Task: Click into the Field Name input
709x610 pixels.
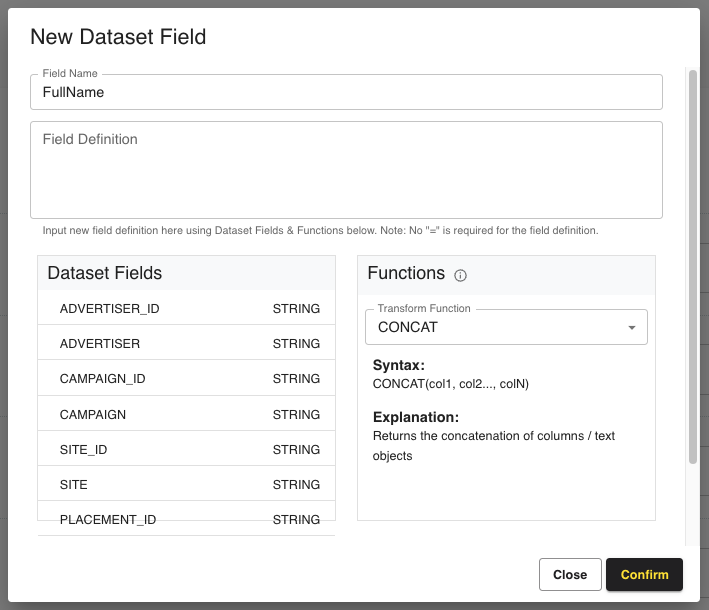Action: (346, 92)
